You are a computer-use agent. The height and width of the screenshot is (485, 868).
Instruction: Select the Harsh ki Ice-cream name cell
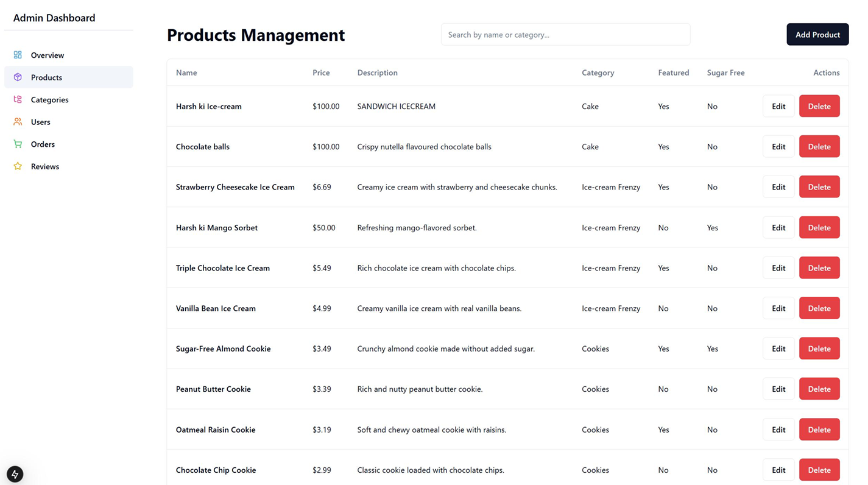coord(209,106)
